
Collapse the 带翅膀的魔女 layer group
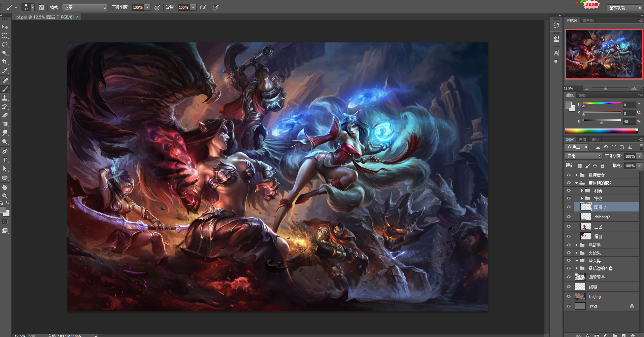tap(576, 183)
